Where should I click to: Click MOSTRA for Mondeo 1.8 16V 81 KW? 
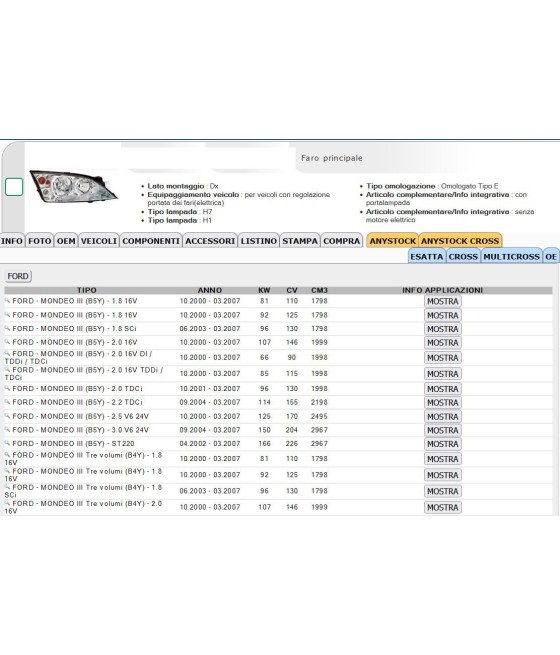pos(443,302)
